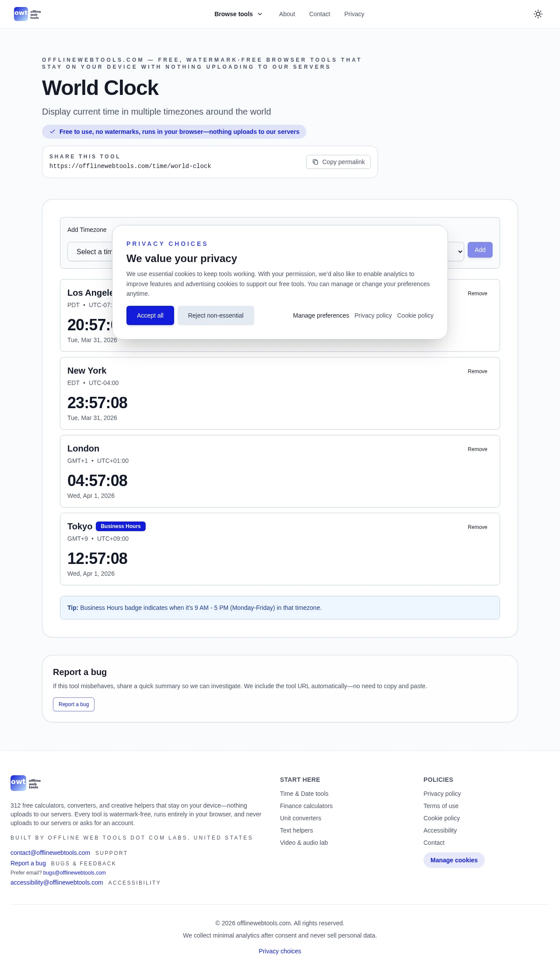
Task: Click the contact@offlinewebtools.com email link
Action: (x=50, y=853)
